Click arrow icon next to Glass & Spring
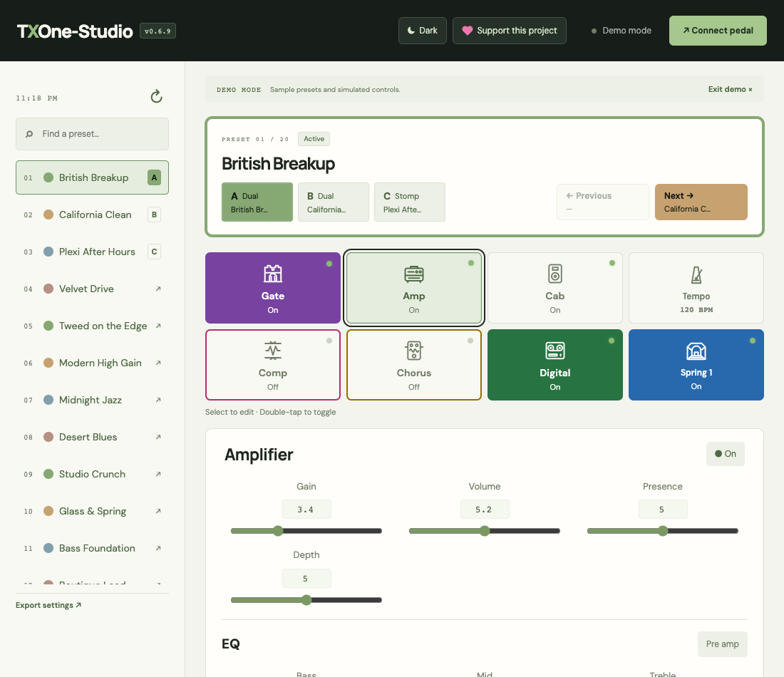The image size is (784, 677). 158,511
